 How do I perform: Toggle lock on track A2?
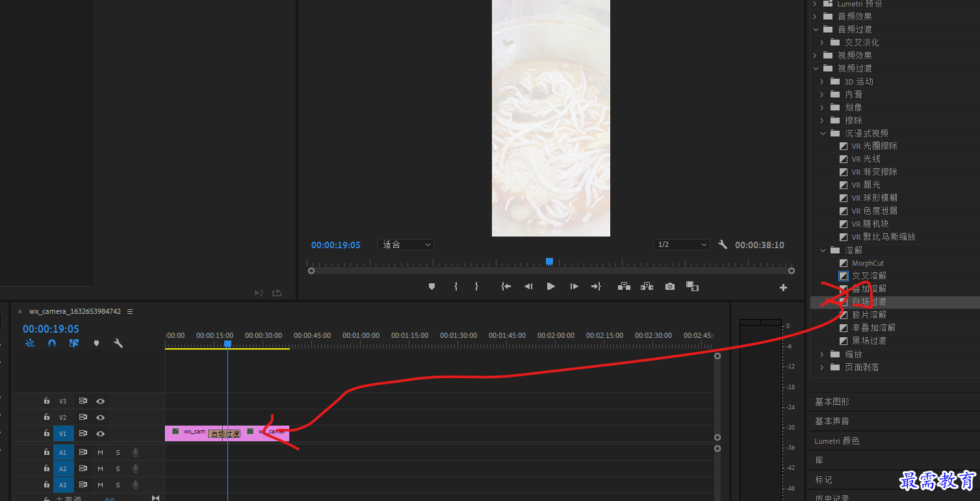click(x=47, y=469)
